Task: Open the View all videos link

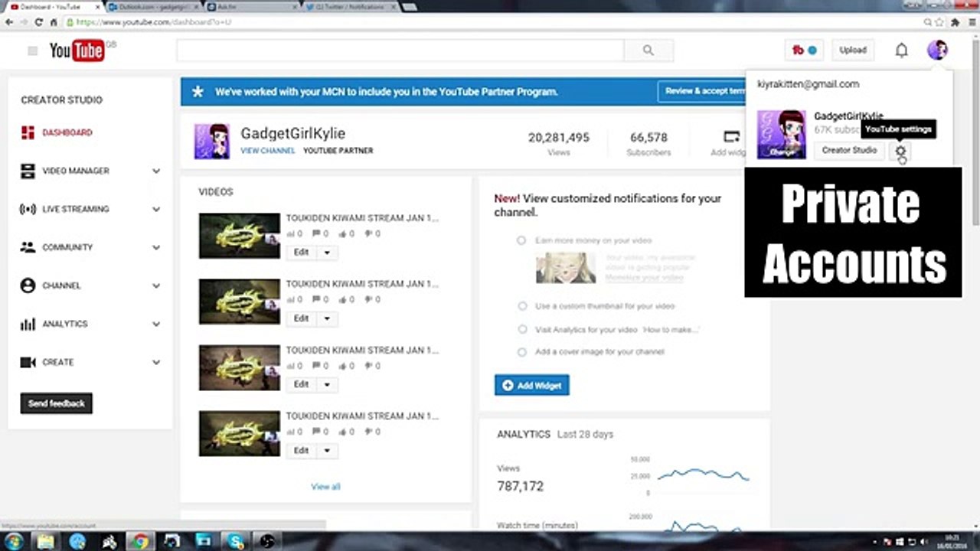Action: [x=325, y=487]
